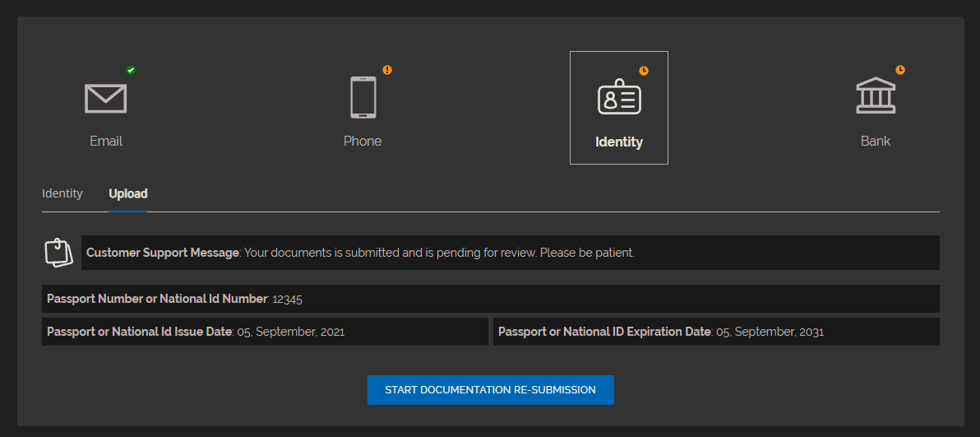The width and height of the screenshot is (980, 437).
Task: Go to the Phone verification step label
Action: click(x=363, y=141)
